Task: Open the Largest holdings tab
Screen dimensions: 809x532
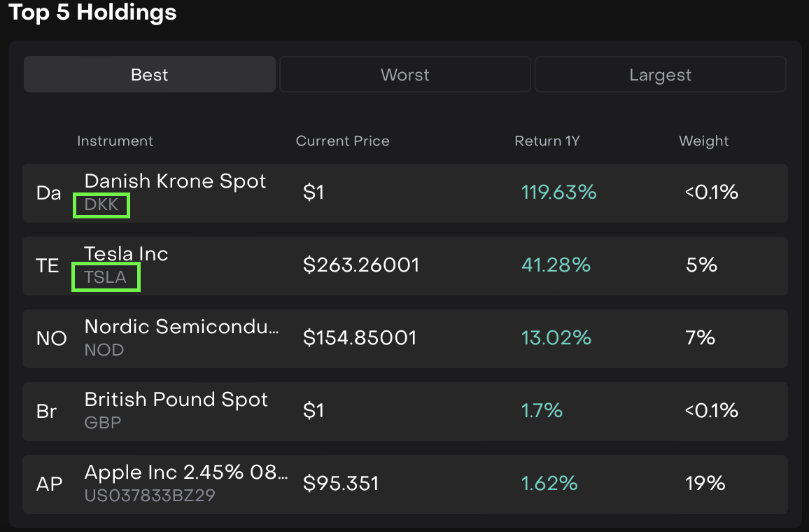Action: coord(660,75)
